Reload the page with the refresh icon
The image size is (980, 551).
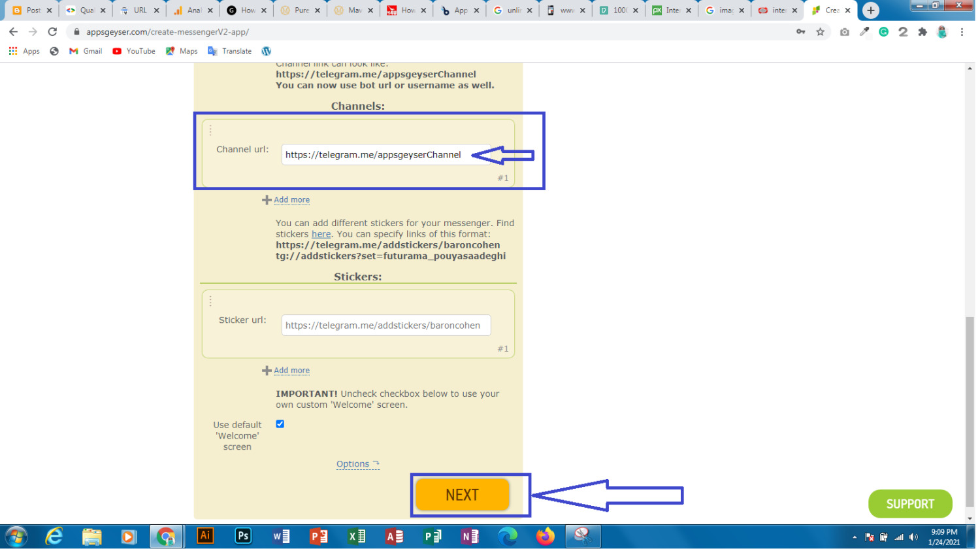click(x=52, y=32)
